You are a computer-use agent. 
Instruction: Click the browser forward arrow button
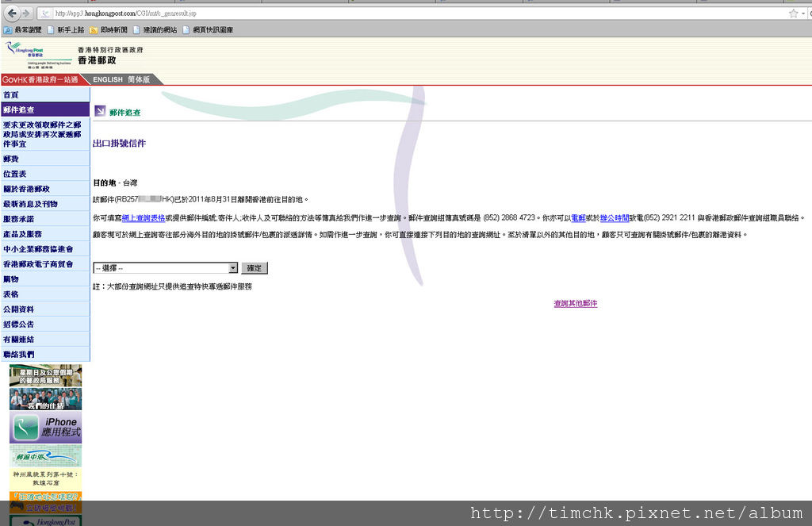tap(26, 13)
